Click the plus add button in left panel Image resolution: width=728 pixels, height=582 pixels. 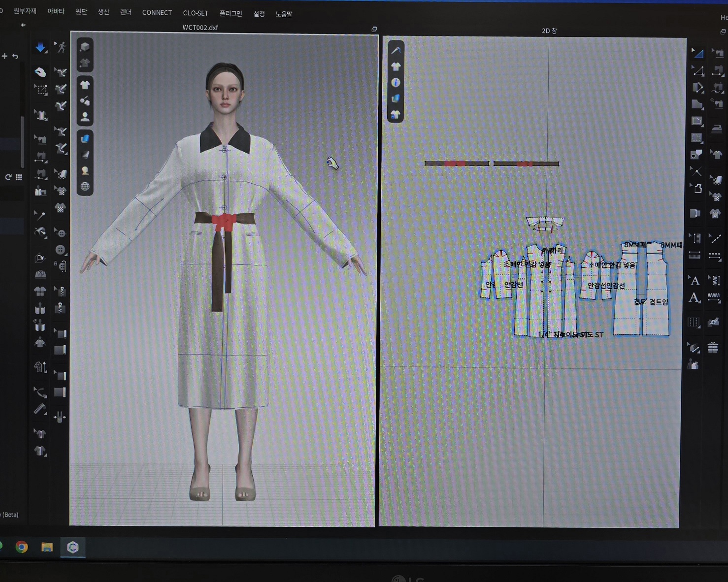[x=4, y=56]
